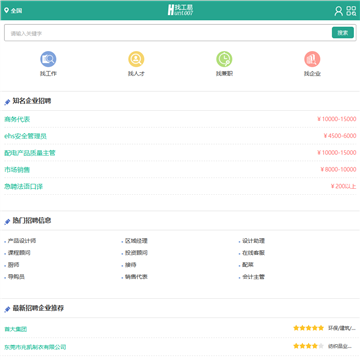The image size is (360, 360).
Task: Open the user account icon in header
Action: pyautogui.click(x=338, y=11)
